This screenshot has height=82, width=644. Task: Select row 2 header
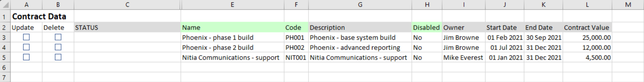tap(4, 27)
